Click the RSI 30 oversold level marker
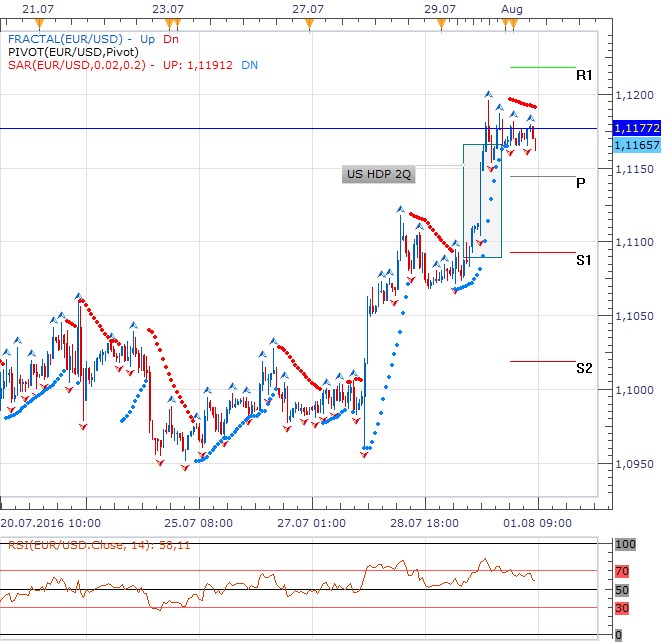The image size is (670, 642). click(621, 607)
